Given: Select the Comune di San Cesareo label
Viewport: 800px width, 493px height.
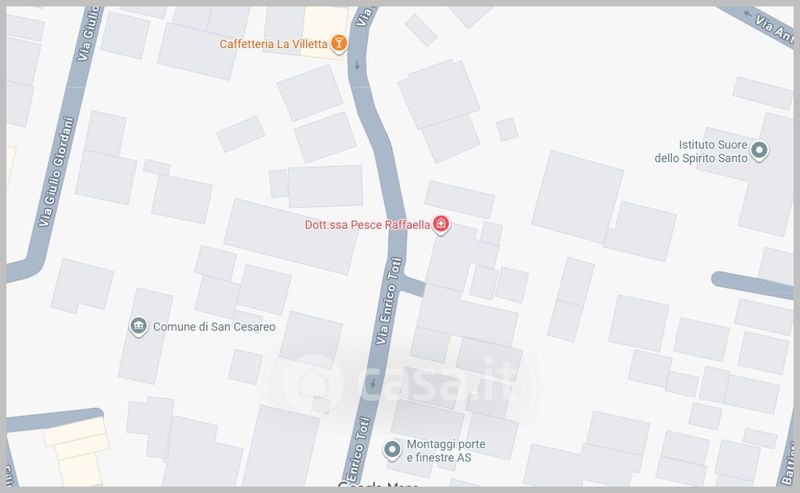Looking at the screenshot, I should (x=214, y=327).
